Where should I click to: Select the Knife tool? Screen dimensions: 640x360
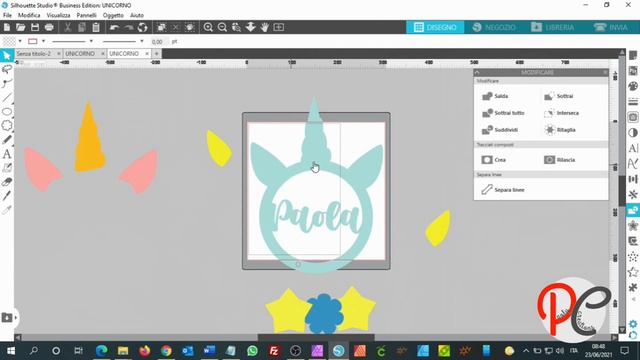(x=7, y=196)
